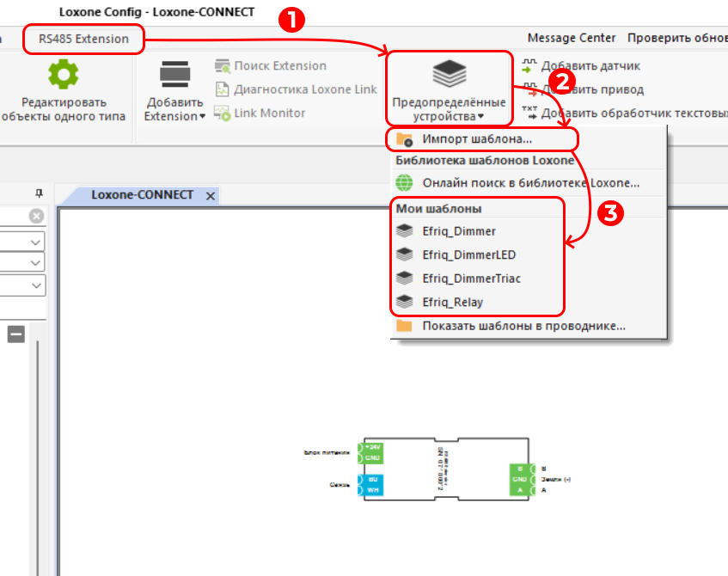Click the green +24V terminal on the diagram
This screenshot has height=576, width=728.
[371, 447]
